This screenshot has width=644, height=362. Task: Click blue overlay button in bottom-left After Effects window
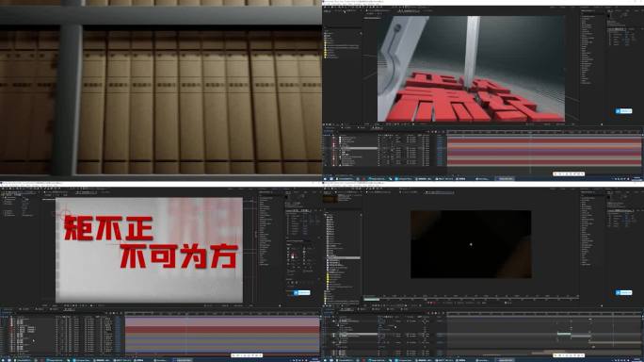tap(302, 292)
